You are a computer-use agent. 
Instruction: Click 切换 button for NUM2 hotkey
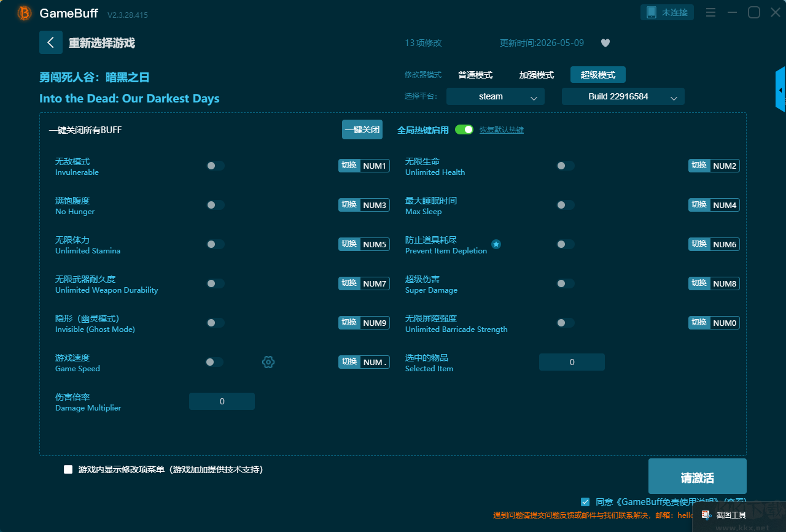coord(699,166)
